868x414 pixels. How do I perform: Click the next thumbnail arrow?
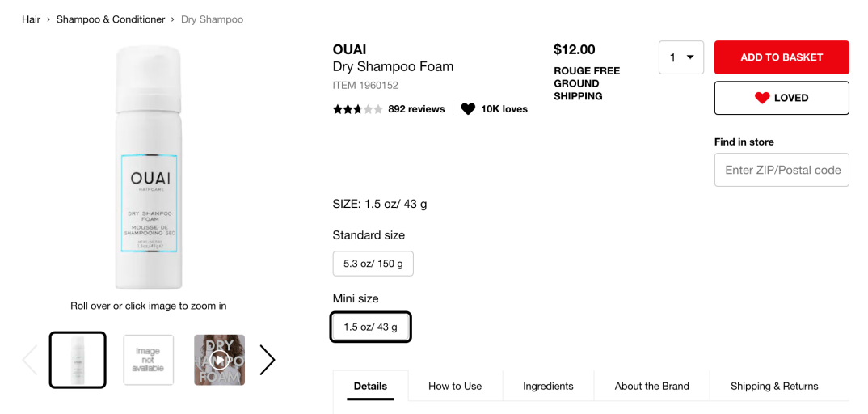268,360
